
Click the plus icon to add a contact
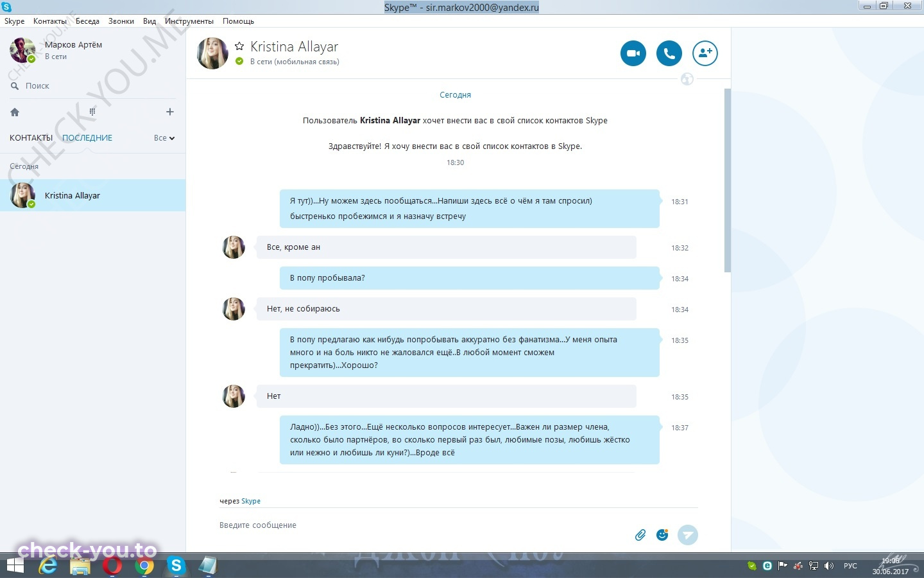tap(170, 112)
